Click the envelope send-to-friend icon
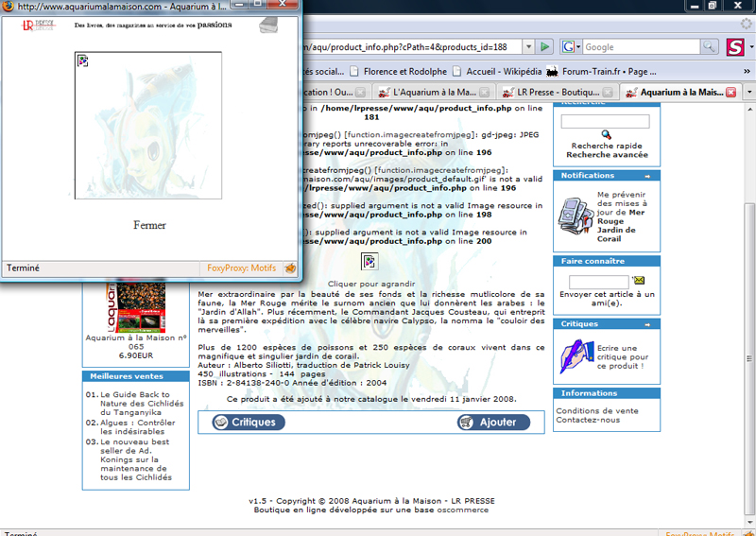The image size is (756, 536). pyautogui.click(x=640, y=280)
